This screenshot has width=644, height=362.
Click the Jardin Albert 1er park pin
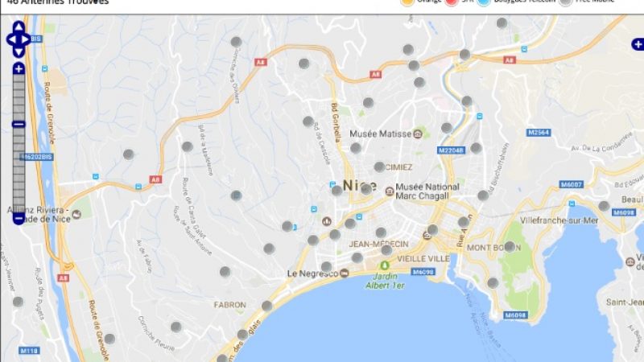[385, 265]
